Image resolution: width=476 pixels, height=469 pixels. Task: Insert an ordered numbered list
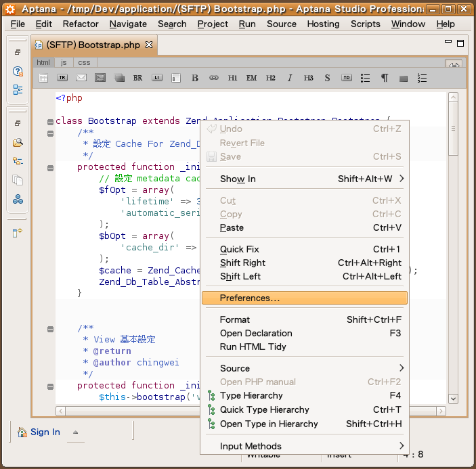point(422,78)
